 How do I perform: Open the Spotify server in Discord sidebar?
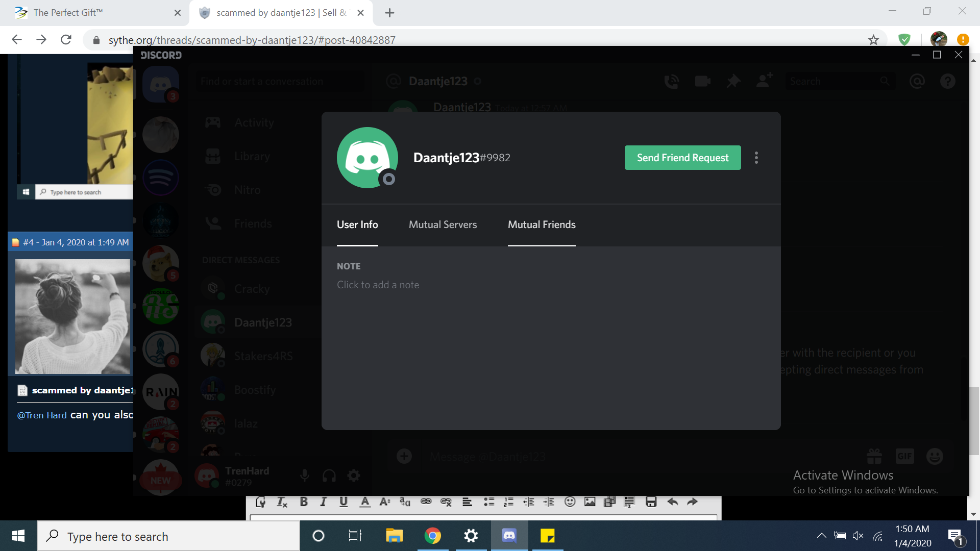tap(161, 178)
